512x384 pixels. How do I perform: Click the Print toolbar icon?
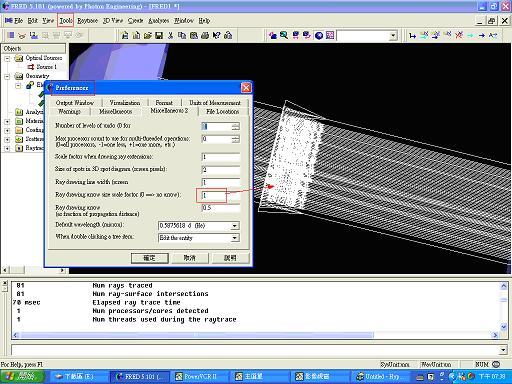tap(205, 35)
